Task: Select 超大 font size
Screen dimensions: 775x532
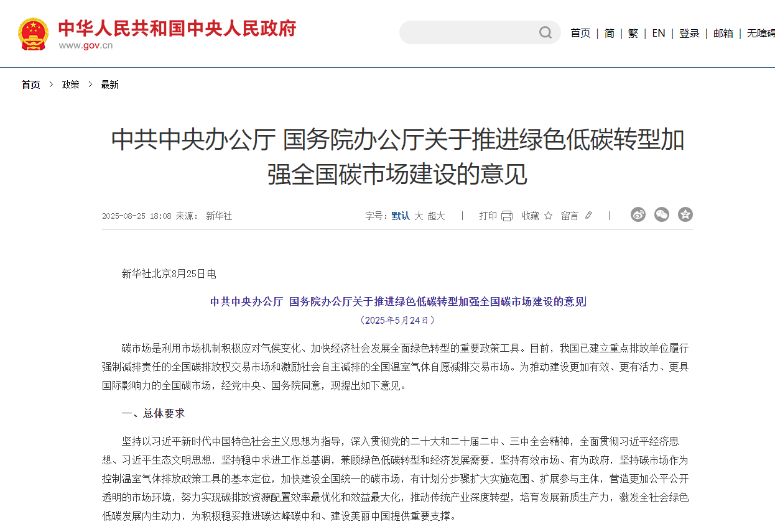Action: pos(436,216)
